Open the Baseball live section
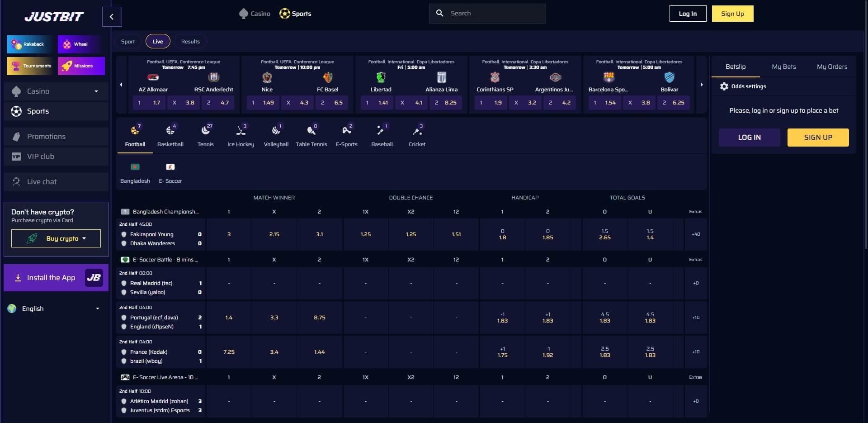 tap(382, 135)
